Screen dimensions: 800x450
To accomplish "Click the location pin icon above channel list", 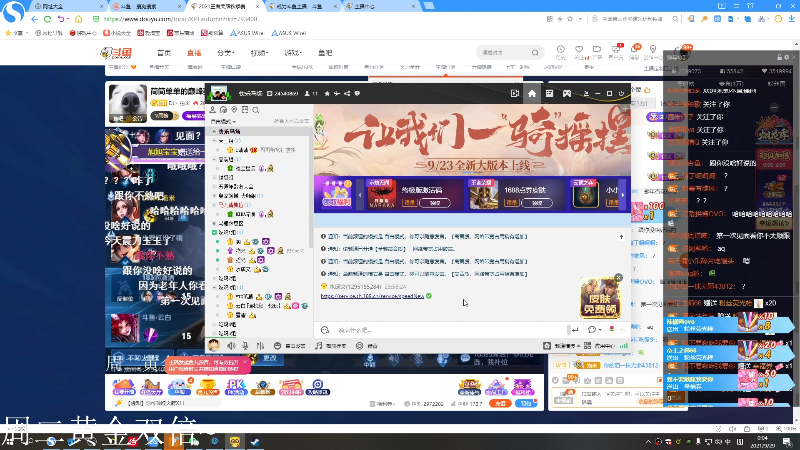I will pos(234,110).
